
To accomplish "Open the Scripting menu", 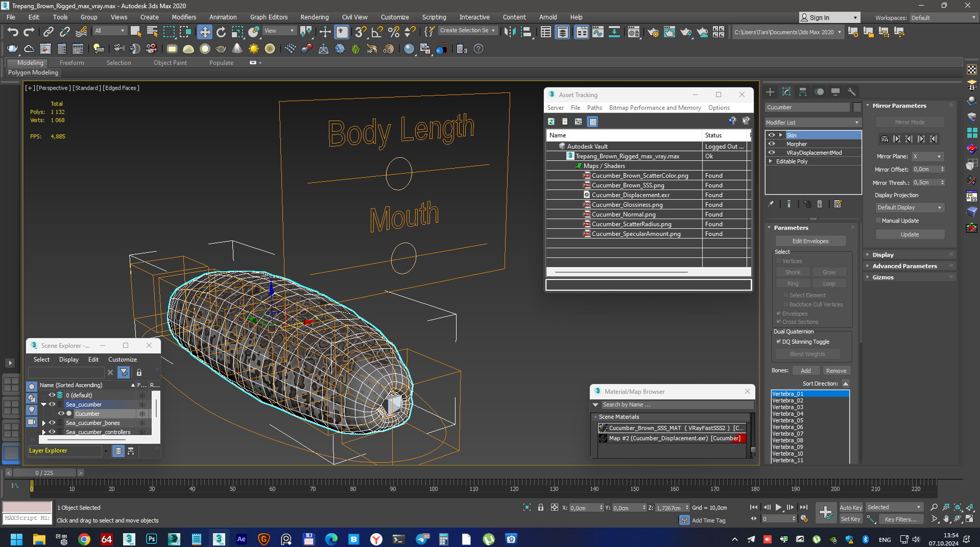I will [434, 17].
